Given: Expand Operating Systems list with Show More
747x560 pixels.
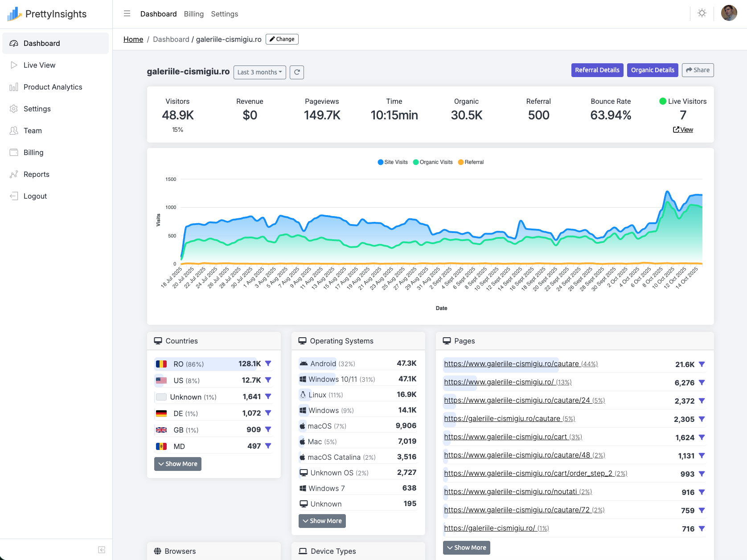Looking at the screenshot, I should click(322, 521).
